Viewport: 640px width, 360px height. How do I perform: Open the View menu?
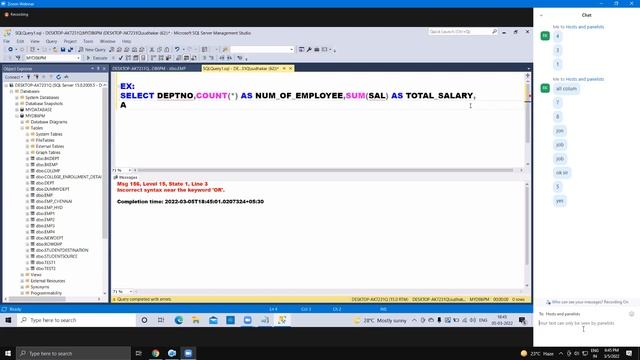(x=35, y=41)
